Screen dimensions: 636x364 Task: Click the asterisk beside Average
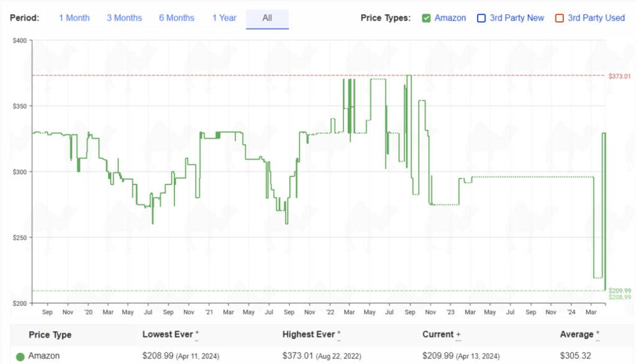pos(597,335)
